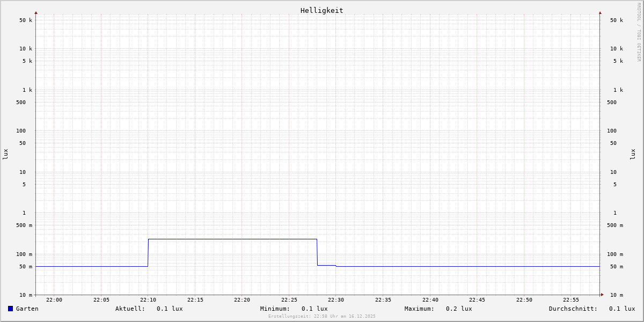This screenshot has width=644, height=322.
Task: Click the left axis 500 label
Action: (21, 103)
